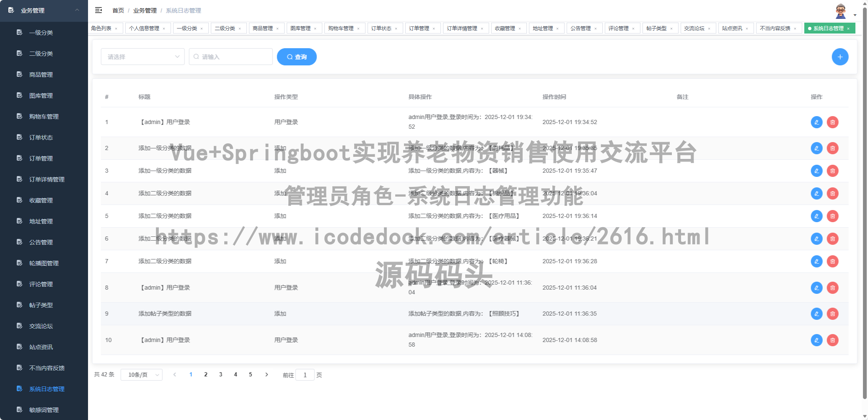Open the 10条/页 page size dropdown
This screenshot has width=868, height=420.
[141, 374]
